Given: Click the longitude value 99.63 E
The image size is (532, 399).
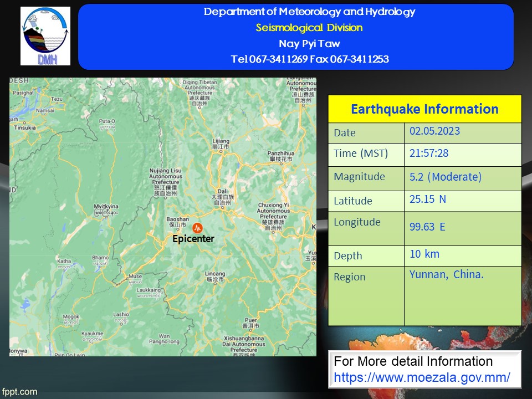Looking at the screenshot, I should click(x=427, y=227).
